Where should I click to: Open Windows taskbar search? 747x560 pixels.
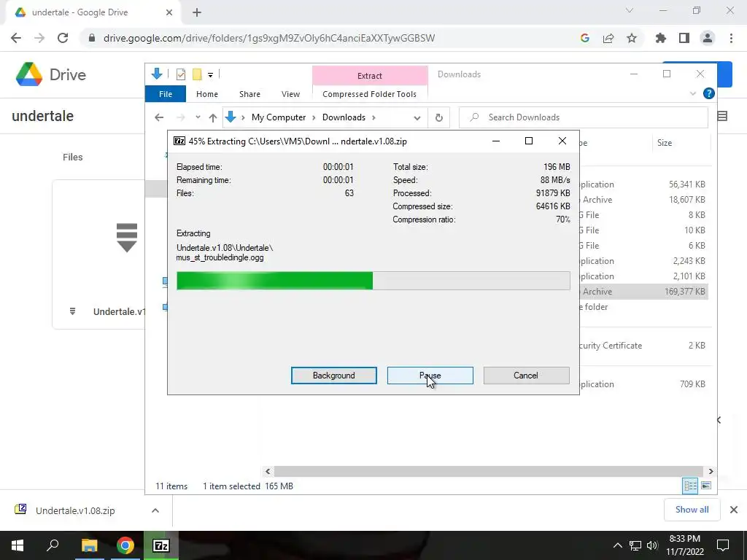[x=53, y=545]
